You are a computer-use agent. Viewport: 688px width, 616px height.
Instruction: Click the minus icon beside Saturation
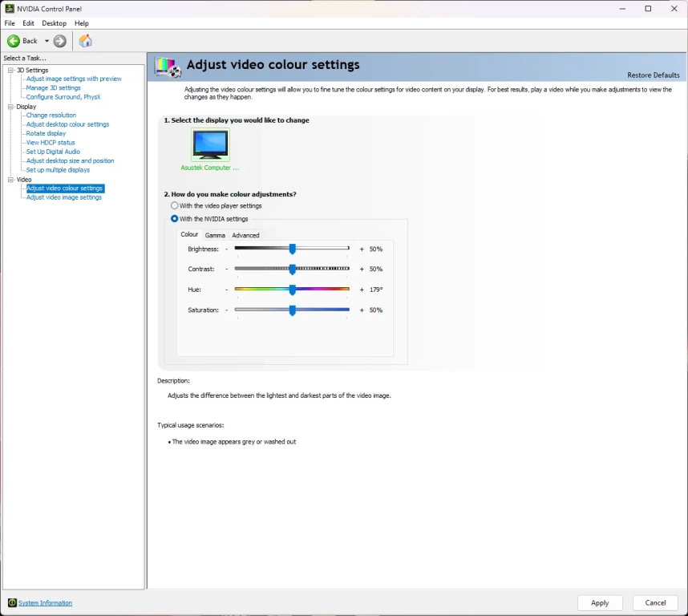pos(226,310)
